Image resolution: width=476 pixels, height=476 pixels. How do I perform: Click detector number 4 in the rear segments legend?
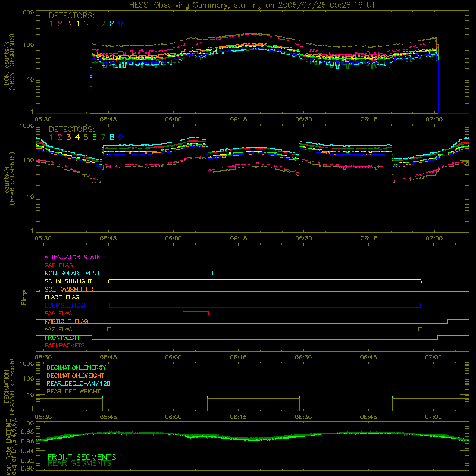77,137
